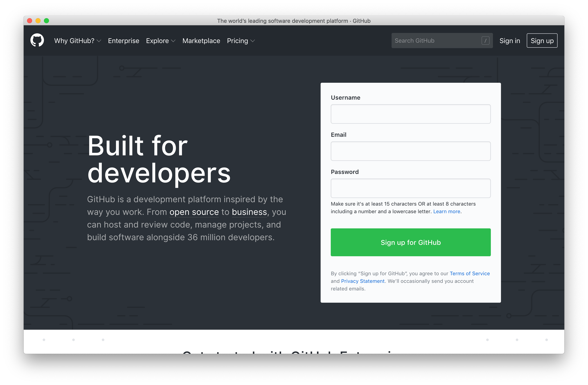588x385 pixels.
Task: Click the GitHub octocat logo
Action: pyautogui.click(x=37, y=40)
